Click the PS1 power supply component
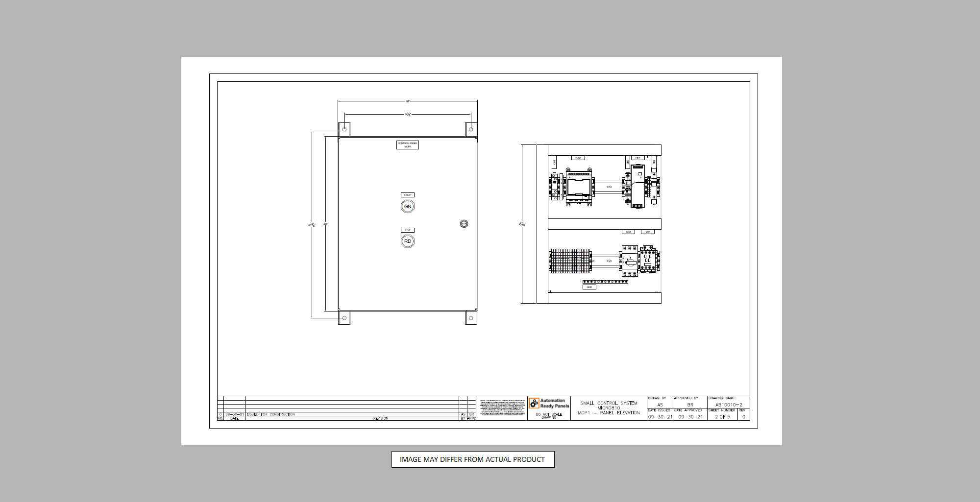980x502 pixels. coord(637,186)
